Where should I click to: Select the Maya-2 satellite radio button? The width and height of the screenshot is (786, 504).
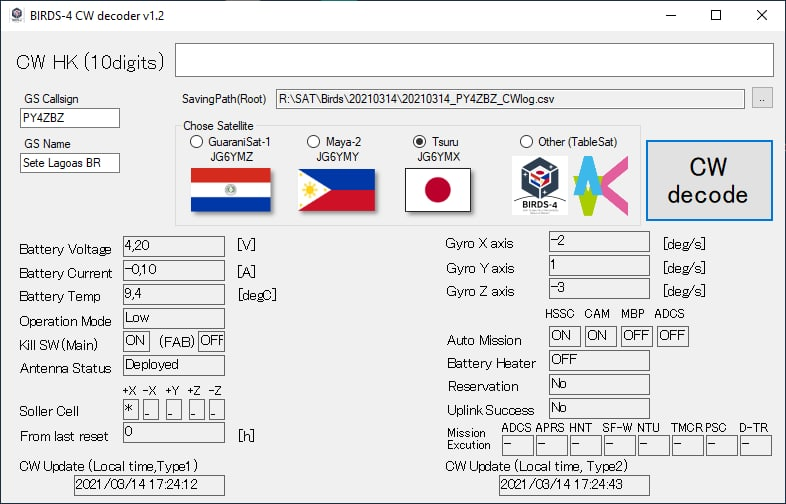click(x=314, y=142)
